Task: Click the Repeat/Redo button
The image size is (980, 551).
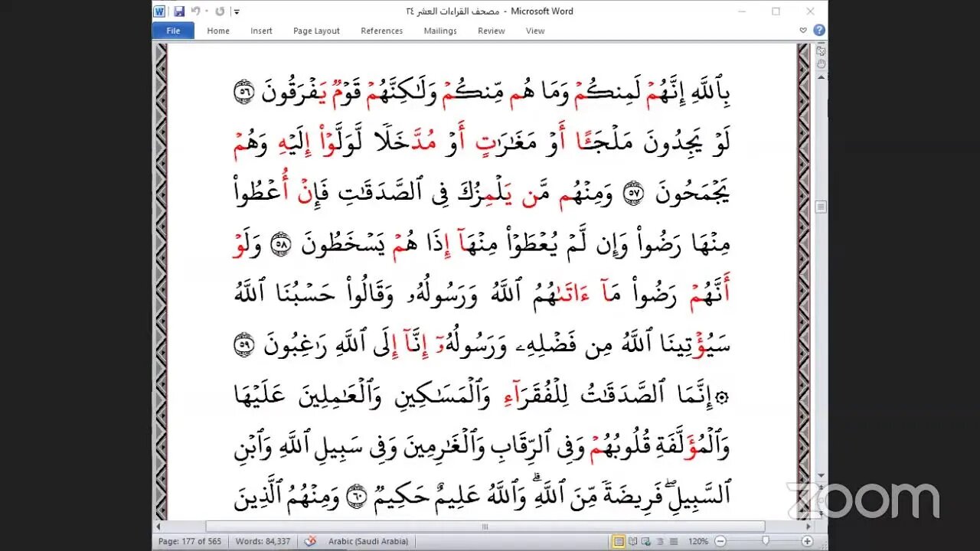Action: (220, 11)
